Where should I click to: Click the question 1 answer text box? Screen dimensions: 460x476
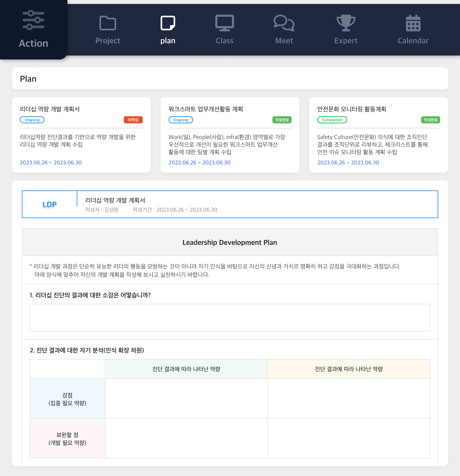click(x=230, y=318)
